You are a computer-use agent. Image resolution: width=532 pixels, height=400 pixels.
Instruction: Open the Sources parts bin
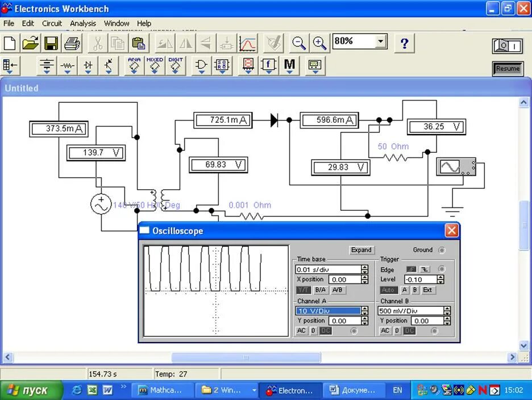click(47, 65)
